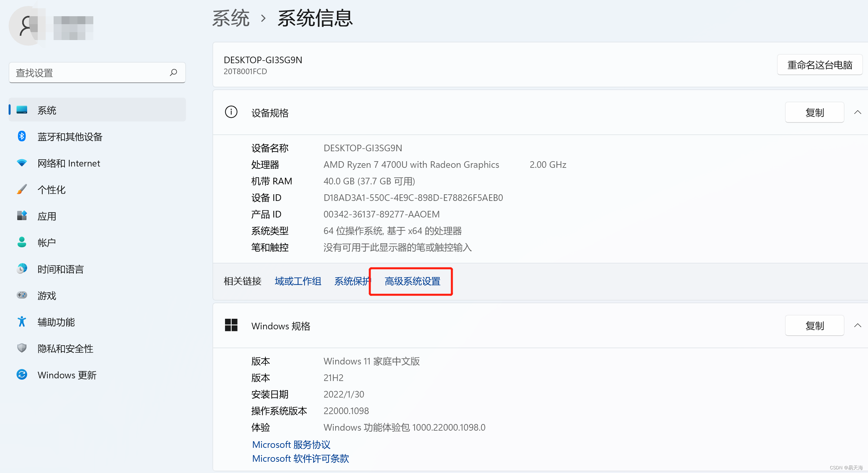Click the Bluetooth icon in sidebar
Viewport: 868px width, 473px height.
(22, 136)
